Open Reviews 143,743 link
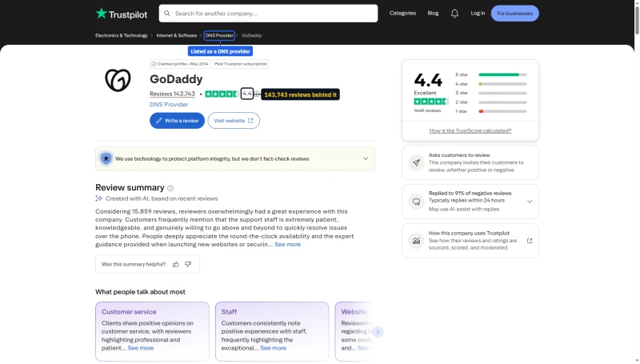 click(x=172, y=94)
